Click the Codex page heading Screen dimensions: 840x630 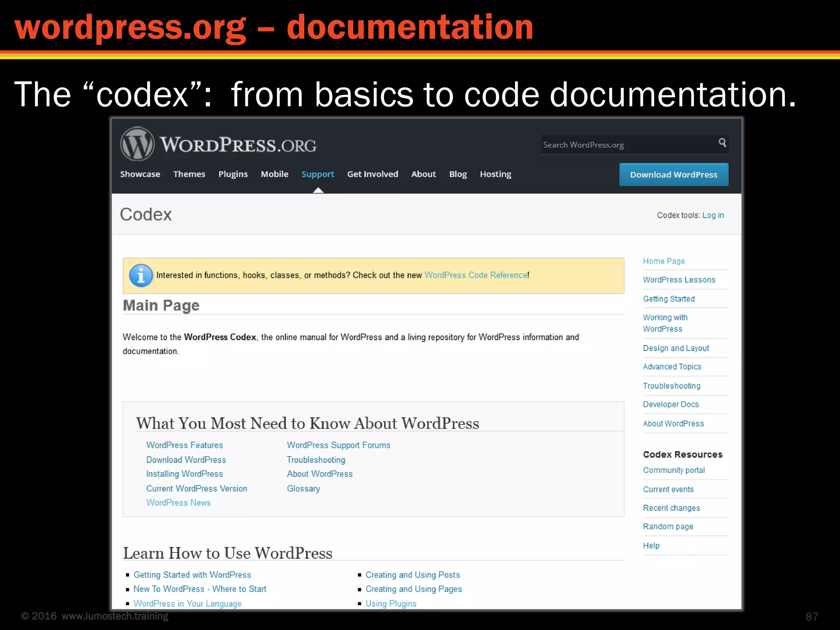pos(146,215)
